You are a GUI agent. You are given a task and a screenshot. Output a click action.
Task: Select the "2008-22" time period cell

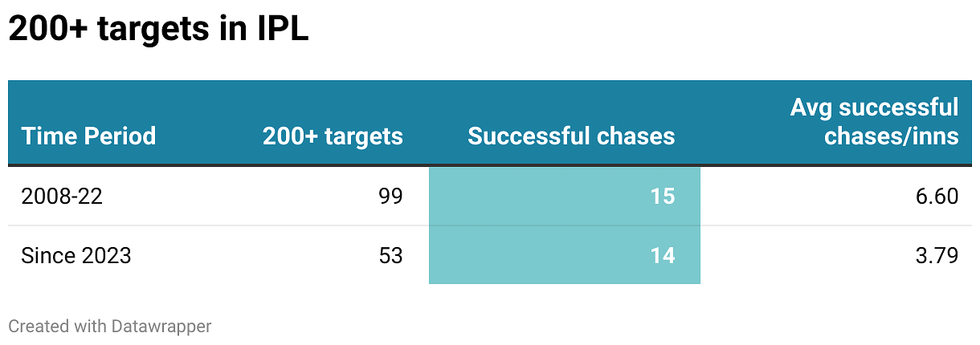tap(62, 197)
